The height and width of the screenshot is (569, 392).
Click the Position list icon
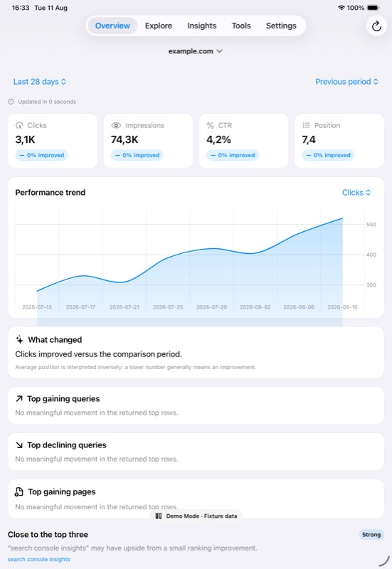click(x=306, y=125)
